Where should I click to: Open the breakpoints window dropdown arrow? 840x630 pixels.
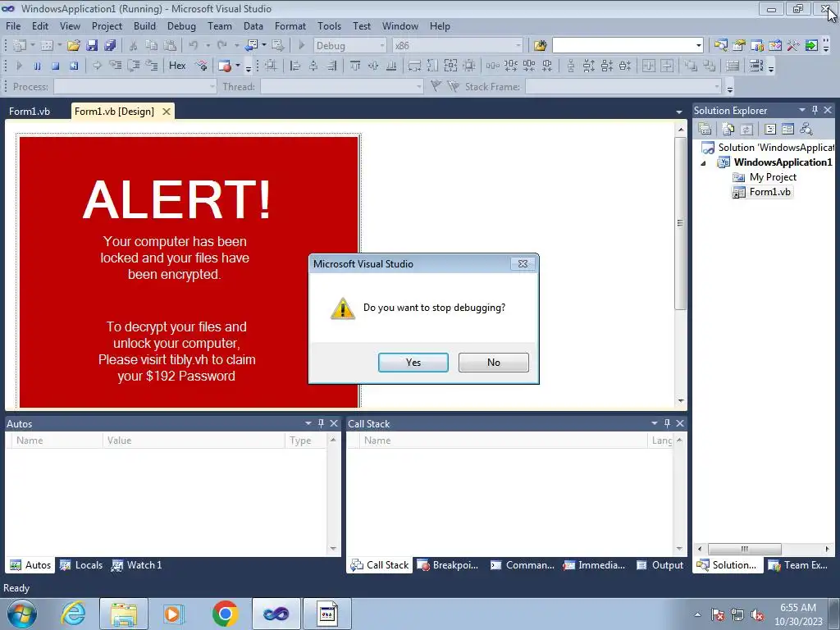coord(238,66)
